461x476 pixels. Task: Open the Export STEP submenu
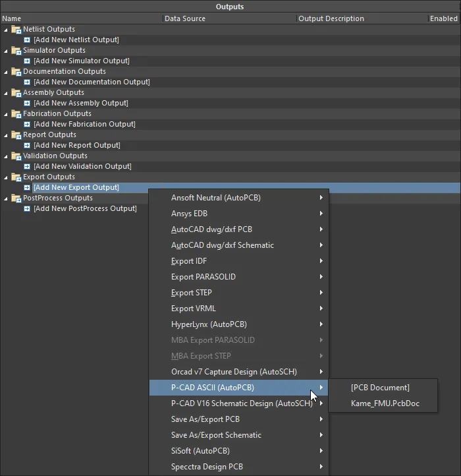click(238, 292)
